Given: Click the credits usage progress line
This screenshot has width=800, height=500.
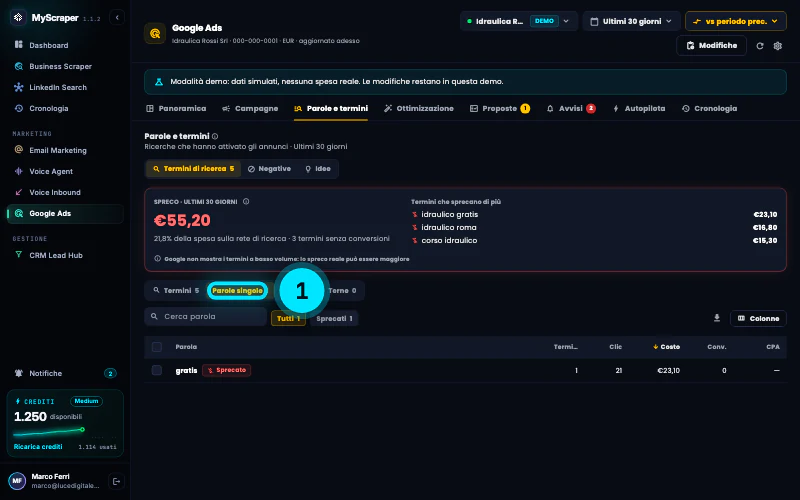Looking at the screenshot, I should coord(49,432).
